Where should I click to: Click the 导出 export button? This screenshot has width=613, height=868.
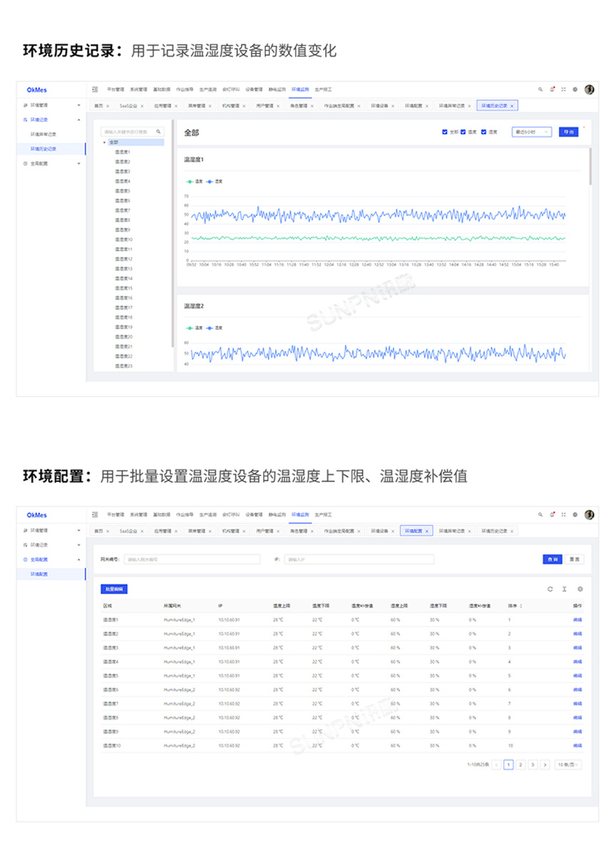pyautogui.click(x=568, y=132)
